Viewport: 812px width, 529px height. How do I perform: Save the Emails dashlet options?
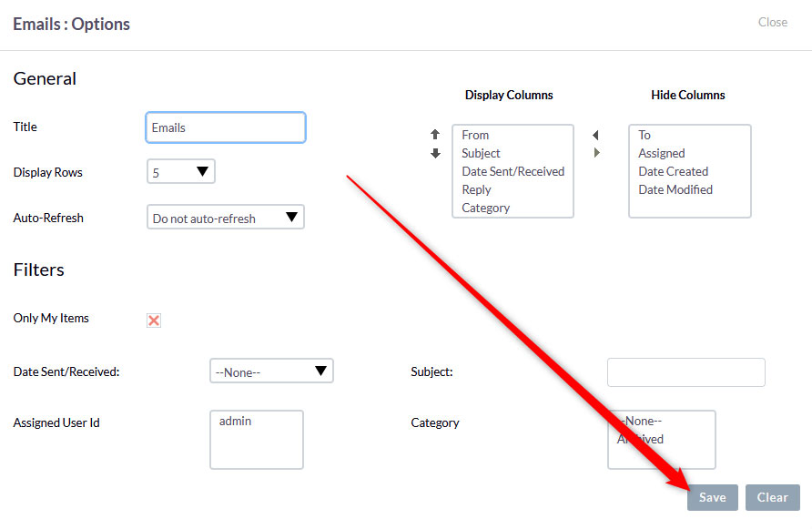[x=712, y=497]
